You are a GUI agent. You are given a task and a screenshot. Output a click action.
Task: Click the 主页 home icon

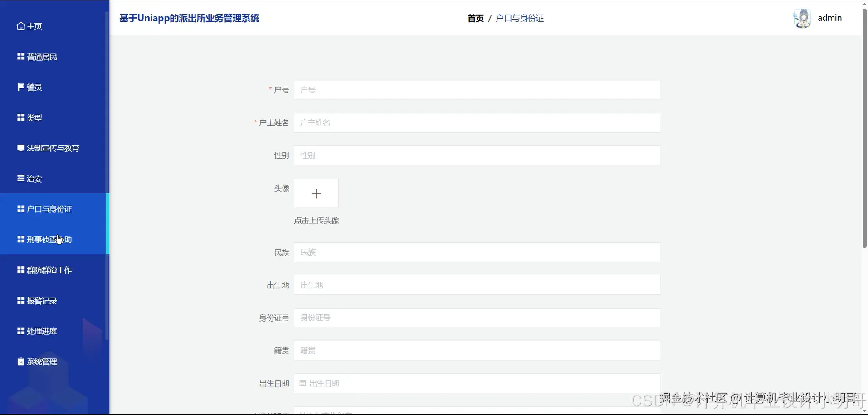20,26
